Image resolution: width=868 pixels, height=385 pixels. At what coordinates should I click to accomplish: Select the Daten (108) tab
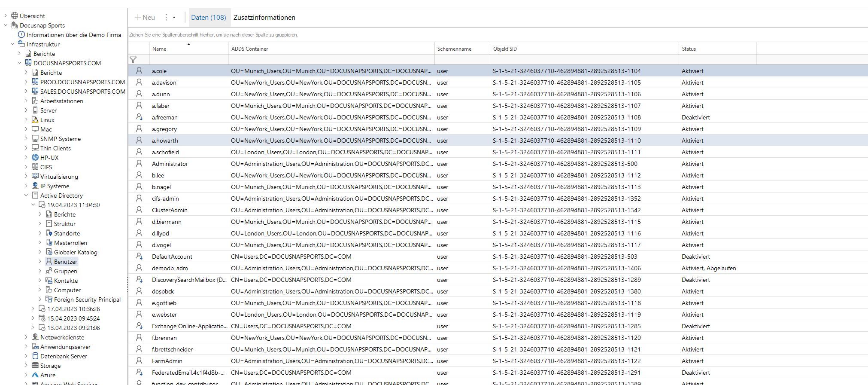(x=208, y=18)
